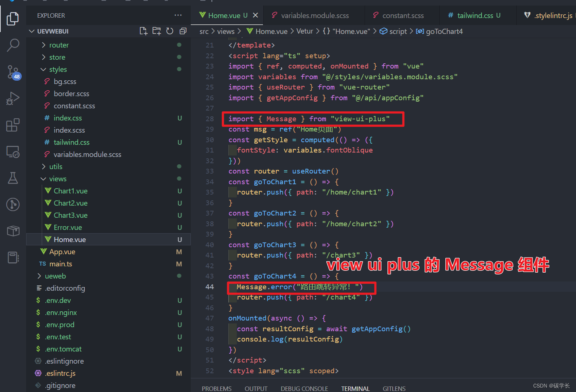Expand the ueweb folder
Image resolution: width=576 pixels, height=392 pixels.
[x=55, y=276]
